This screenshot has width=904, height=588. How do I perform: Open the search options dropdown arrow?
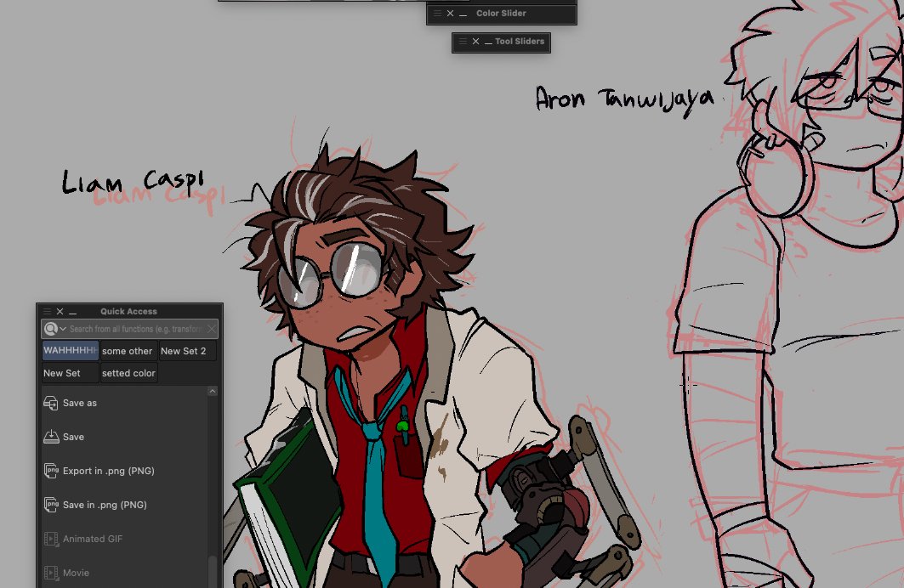coord(63,329)
